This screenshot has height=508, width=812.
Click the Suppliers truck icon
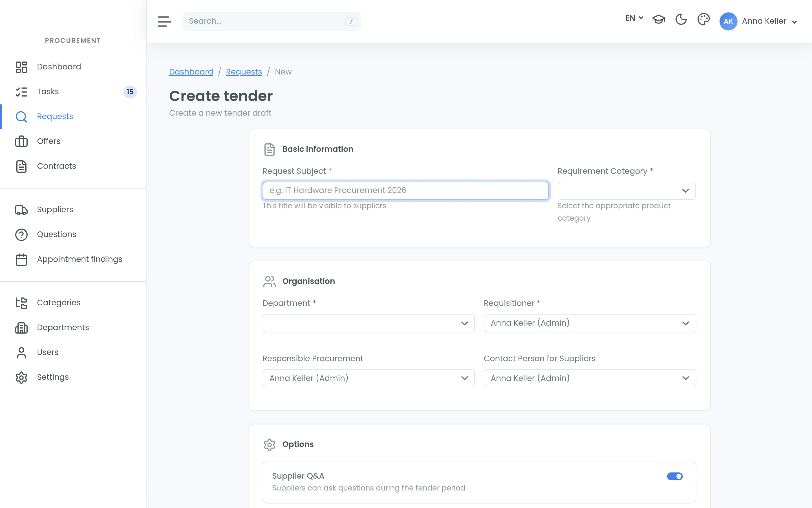click(21, 210)
